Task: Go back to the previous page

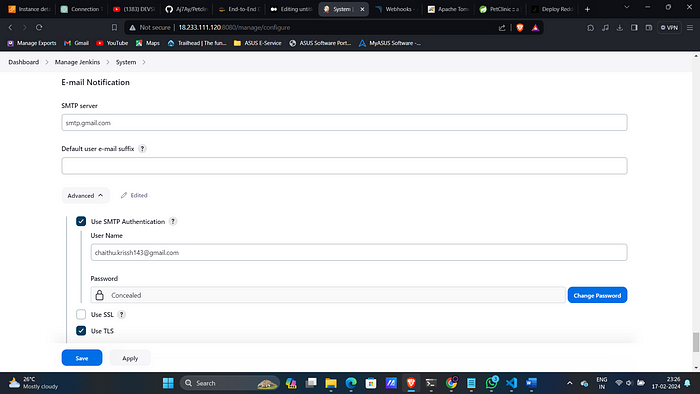Action: (10, 28)
